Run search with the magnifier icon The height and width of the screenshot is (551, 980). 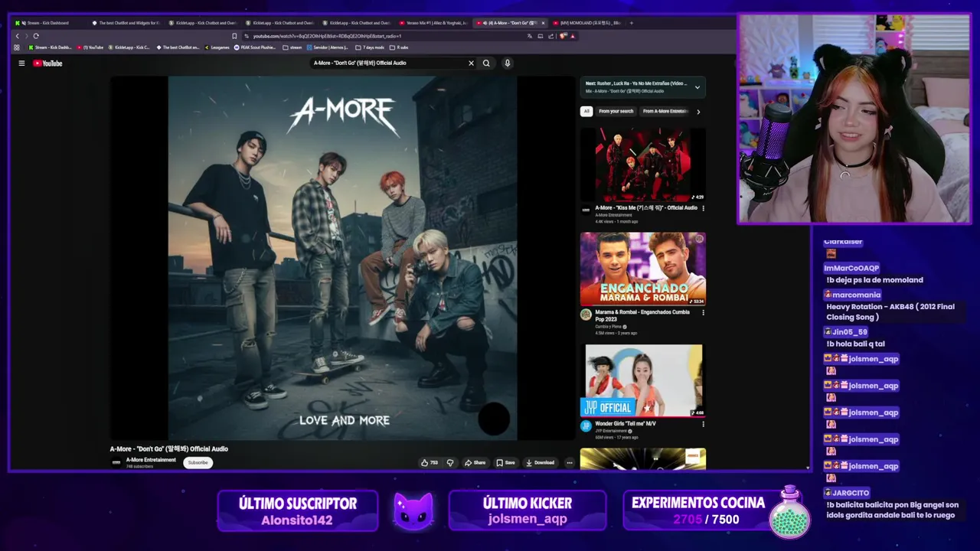point(486,64)
